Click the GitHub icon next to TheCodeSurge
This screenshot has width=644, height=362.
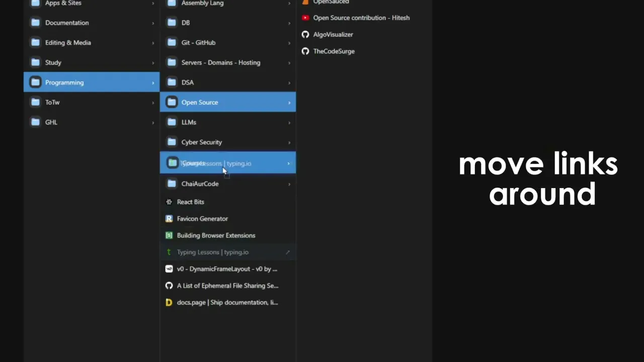tap(305, 51)
